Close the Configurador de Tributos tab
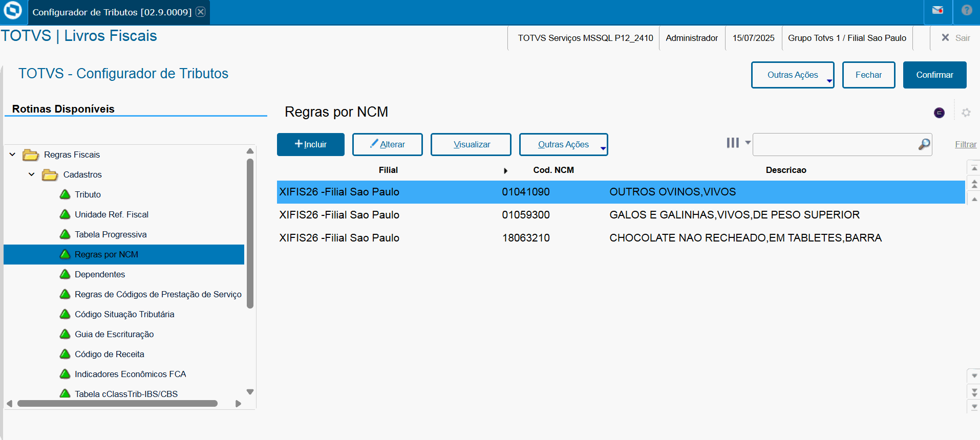Image resolution: width=980 pixels, height=440 pixels. pyautogui.click(x=201, y=12)
